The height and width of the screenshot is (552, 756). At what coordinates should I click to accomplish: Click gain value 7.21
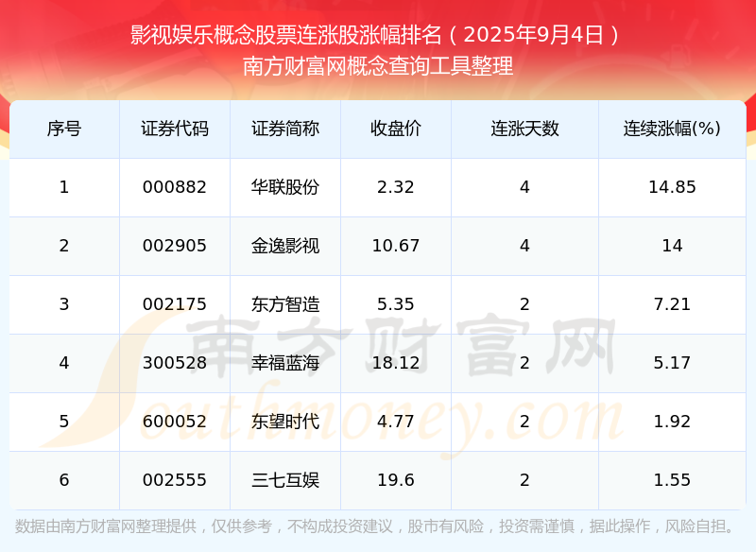click(672, 304)
